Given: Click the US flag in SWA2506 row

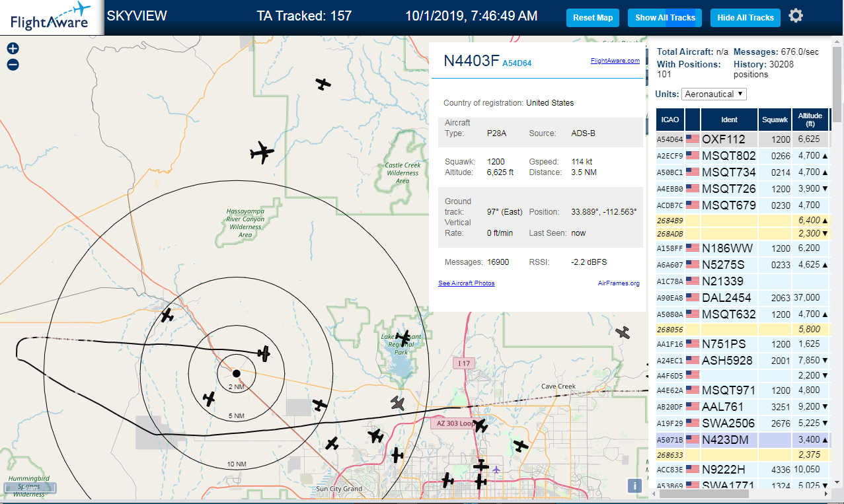Looking at the screenshot, I should click(693, 423).
